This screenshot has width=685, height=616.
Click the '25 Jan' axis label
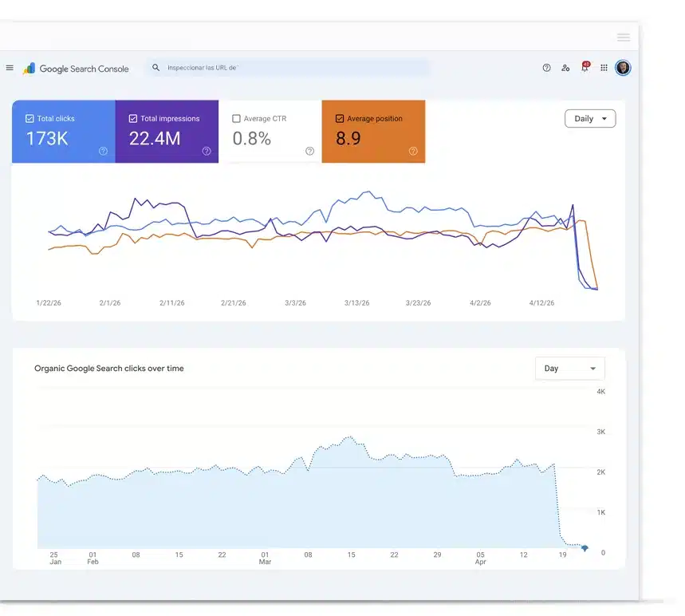55,559
